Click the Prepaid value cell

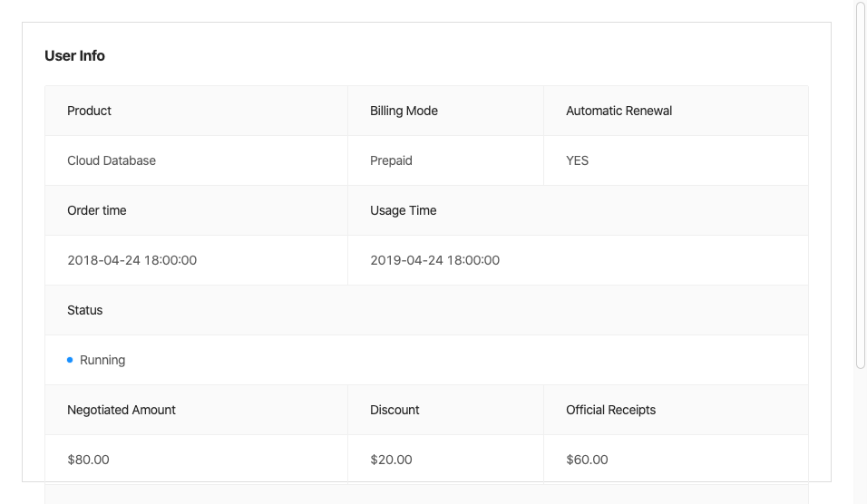click(391, 160)
